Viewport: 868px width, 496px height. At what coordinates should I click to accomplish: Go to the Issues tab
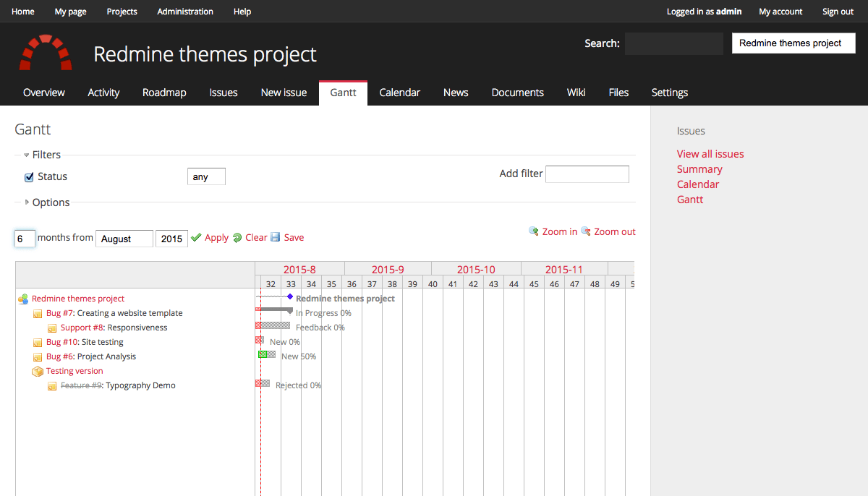click(x=224, y=93)
